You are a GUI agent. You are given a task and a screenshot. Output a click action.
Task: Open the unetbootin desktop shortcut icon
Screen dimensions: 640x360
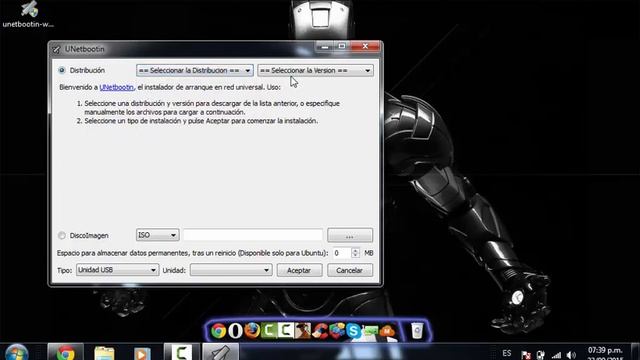click(x=28, y=14)
